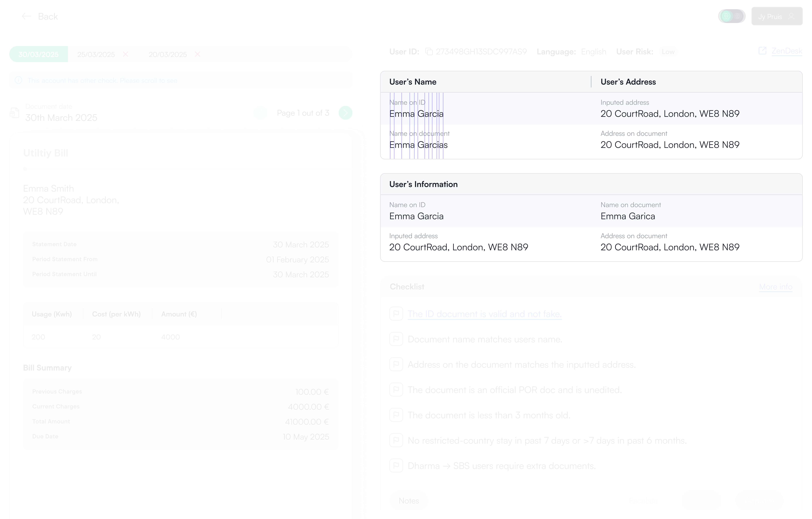
Task: Click the Back arrow icon
Action: (26, 16)
